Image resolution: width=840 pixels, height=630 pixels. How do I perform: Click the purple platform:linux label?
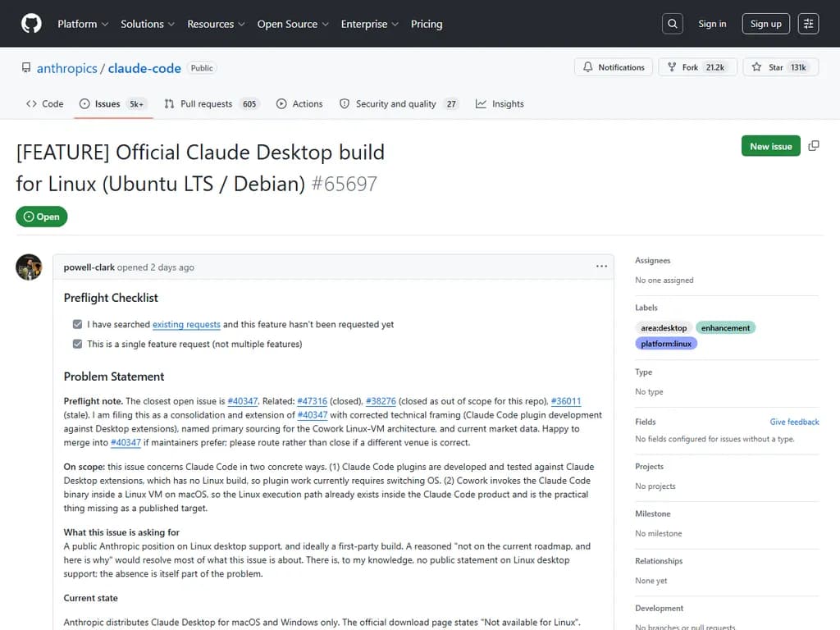point(666,344)
